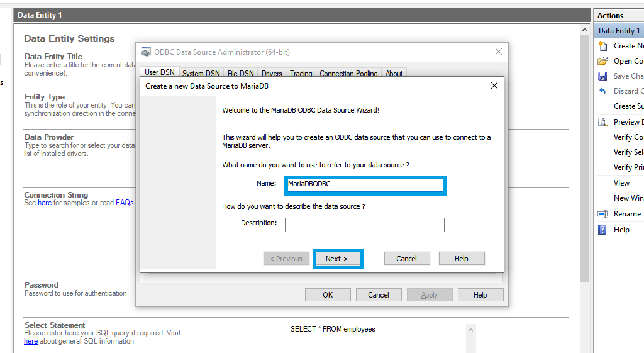Go to the About tab
The width and height of the screenshot is (644, 353).
[x=394, y=74]
